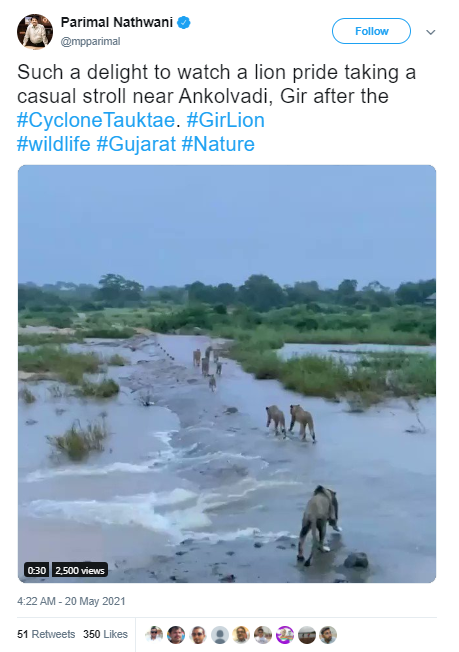Open first liker avatar in the row
The height and width of the screenshot is (652, 459).
click(154, 635)
